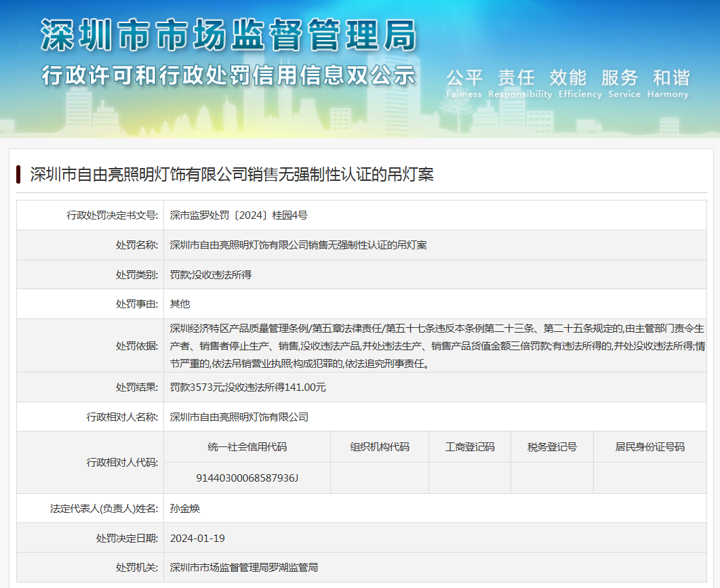This screenshot has height=588, width=720.
Task: Click the 行政相对人名称 label
Action: 122,417
